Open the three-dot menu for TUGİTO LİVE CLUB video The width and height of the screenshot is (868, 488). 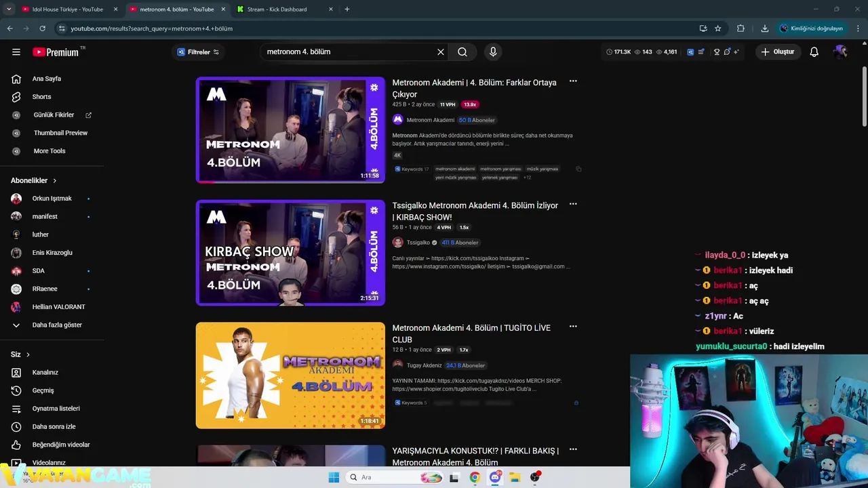573,327
